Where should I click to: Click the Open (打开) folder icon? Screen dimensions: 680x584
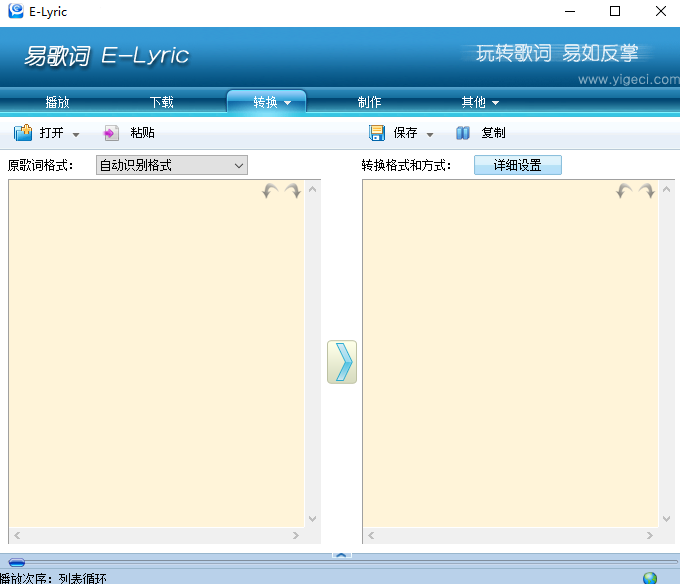23,133
